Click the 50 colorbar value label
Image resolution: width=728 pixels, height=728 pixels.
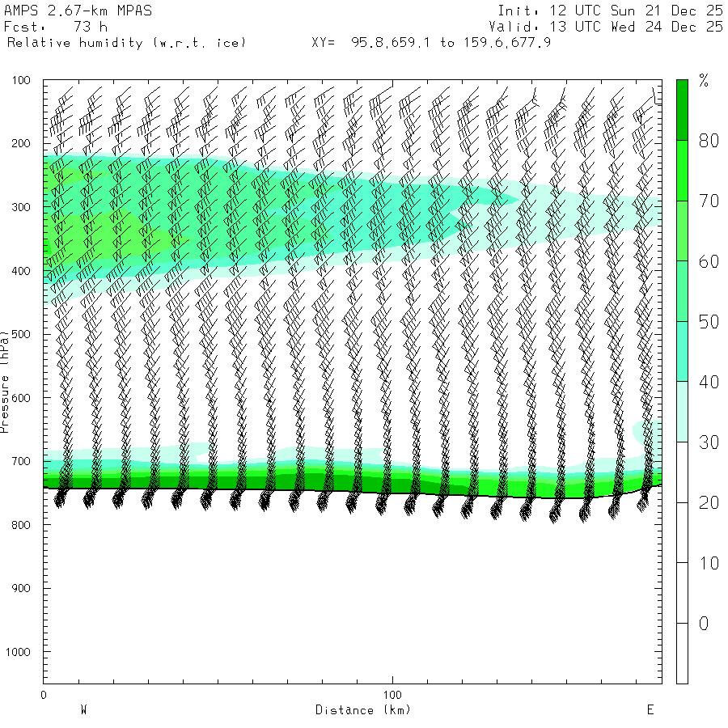[709, 322]
